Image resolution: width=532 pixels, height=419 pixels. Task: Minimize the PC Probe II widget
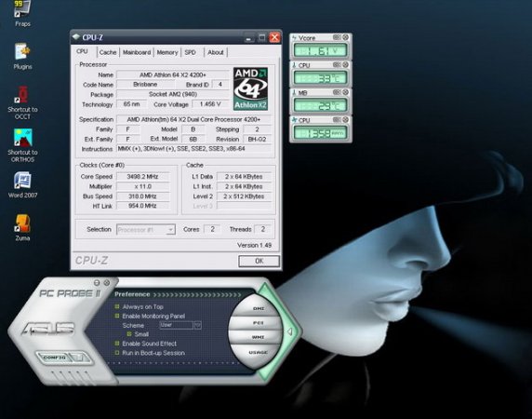coord(97,282)
